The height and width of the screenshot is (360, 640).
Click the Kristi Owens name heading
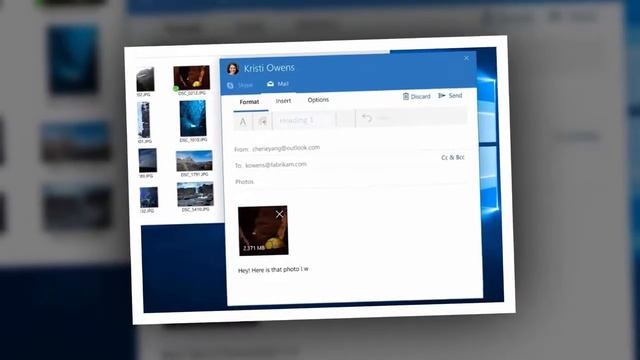(x=269, y=68)
